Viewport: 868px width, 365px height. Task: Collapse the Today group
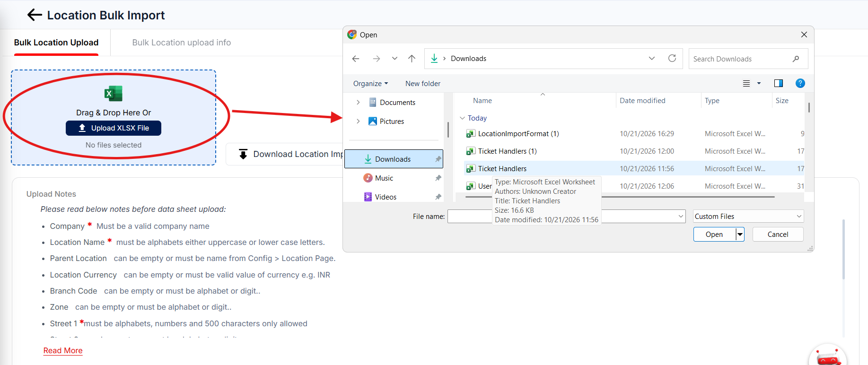pos(462,118)
